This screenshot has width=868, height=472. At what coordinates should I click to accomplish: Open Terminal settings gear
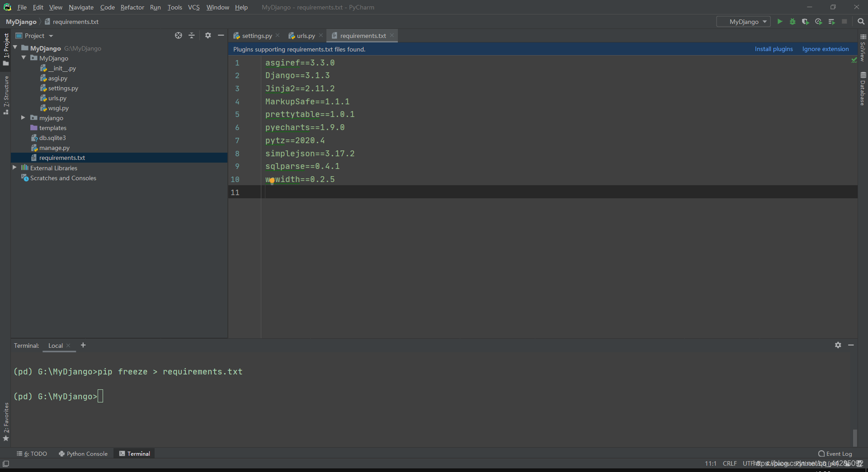pyautogui.click(x=838, y=345)
